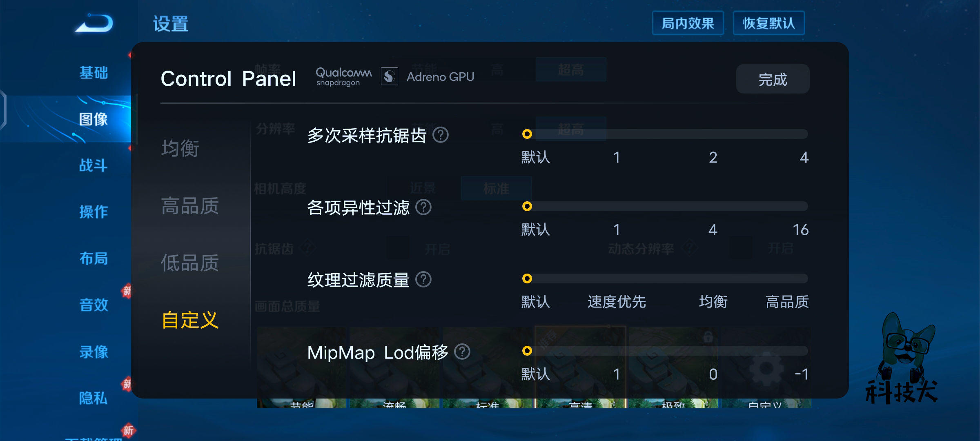Click the 多次采样抗锯齿 slider handle
The height and width of the screenshot is (441, 980).
pos(527,134)
